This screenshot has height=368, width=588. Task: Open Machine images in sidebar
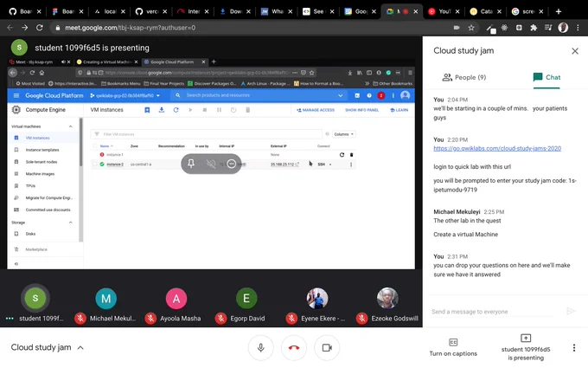[x=40, y=174]
